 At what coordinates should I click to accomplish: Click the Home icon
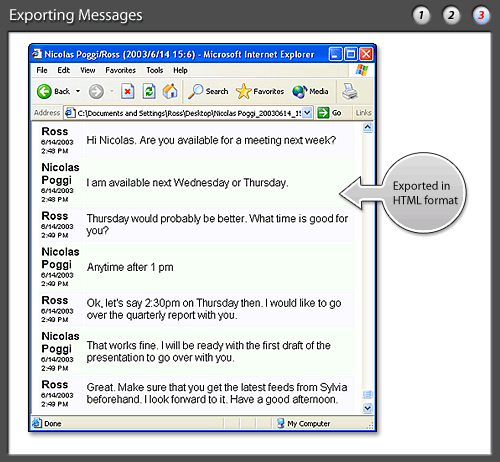tap(170, 91)
